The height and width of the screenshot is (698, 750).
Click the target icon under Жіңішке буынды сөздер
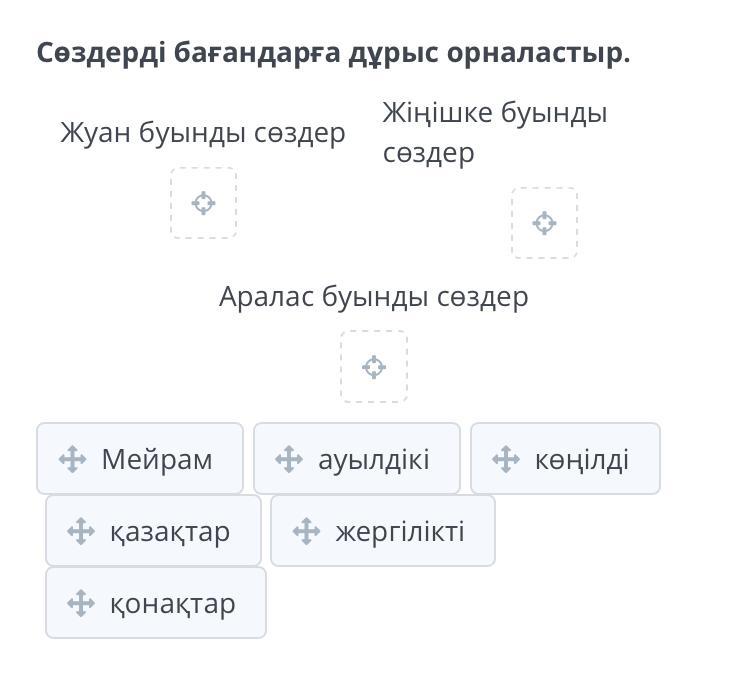click(545, 223)
